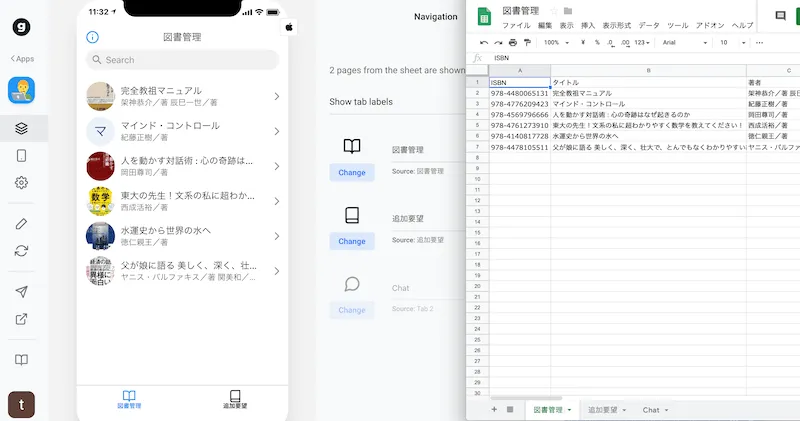This screenshot has width=800, height=421.
Task: Click the paper plane Share icon
Action: click(x=21, y=291)
